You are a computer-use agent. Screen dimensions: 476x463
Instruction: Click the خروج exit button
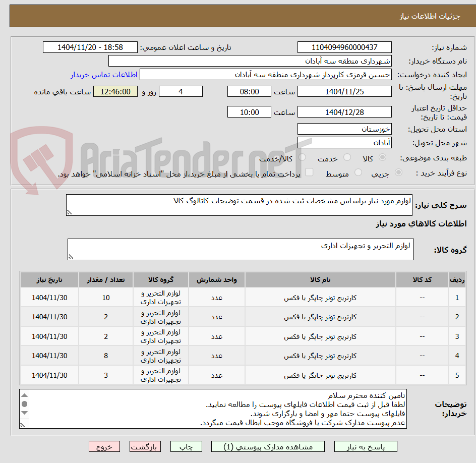pyautogui.click(x=104, y=446)
